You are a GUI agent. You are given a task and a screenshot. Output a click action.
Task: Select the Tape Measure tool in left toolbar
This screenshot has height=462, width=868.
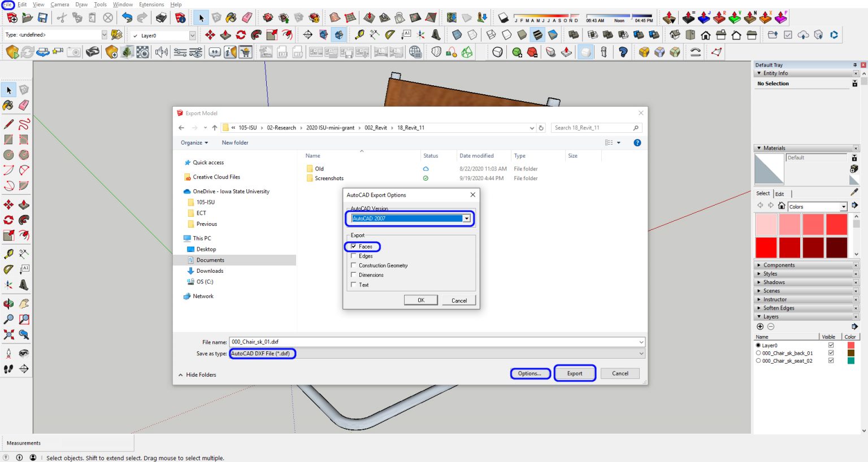coord(8,254)
